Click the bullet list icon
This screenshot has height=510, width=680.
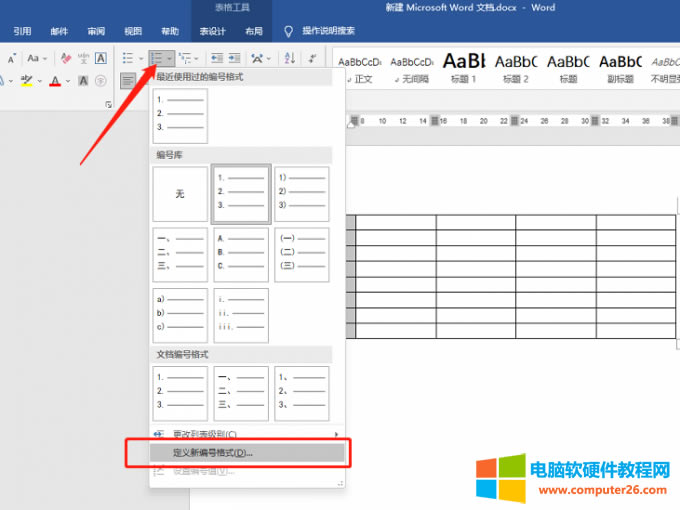coord(127,59)
